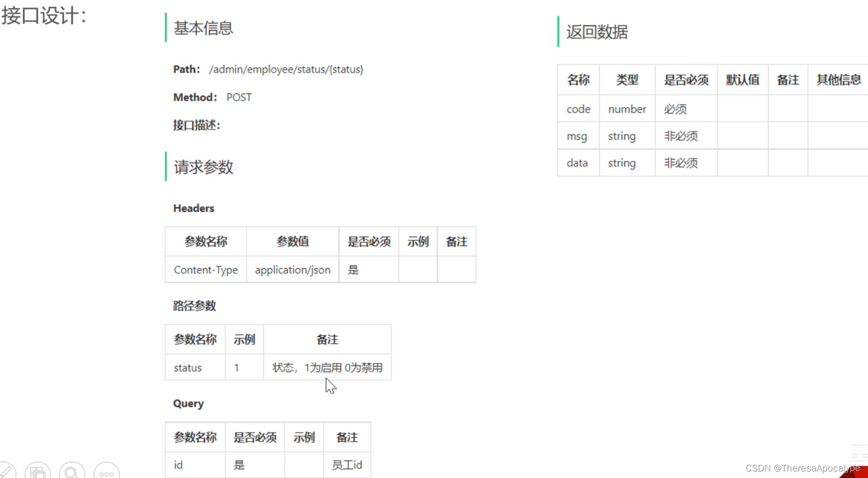Click 'string' in the msg row
Image resolution: width=868 pixels, height=478 pixels.
[x=622, y=136]
